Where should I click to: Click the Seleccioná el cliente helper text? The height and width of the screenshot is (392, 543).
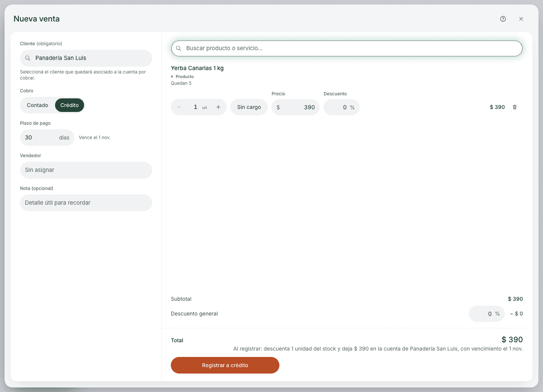point(83,75)
